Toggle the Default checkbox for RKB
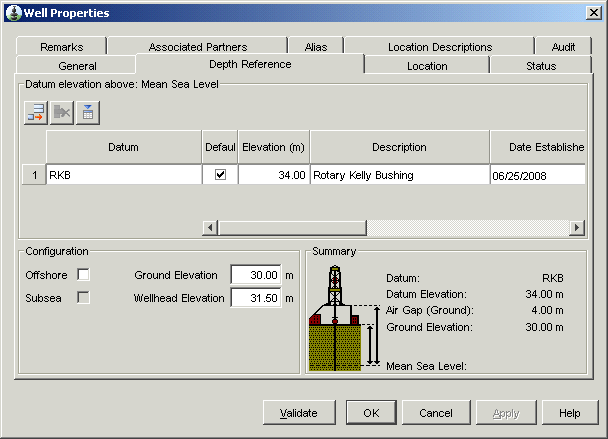This screenshot has width=608, height=439. click(220, 175)
